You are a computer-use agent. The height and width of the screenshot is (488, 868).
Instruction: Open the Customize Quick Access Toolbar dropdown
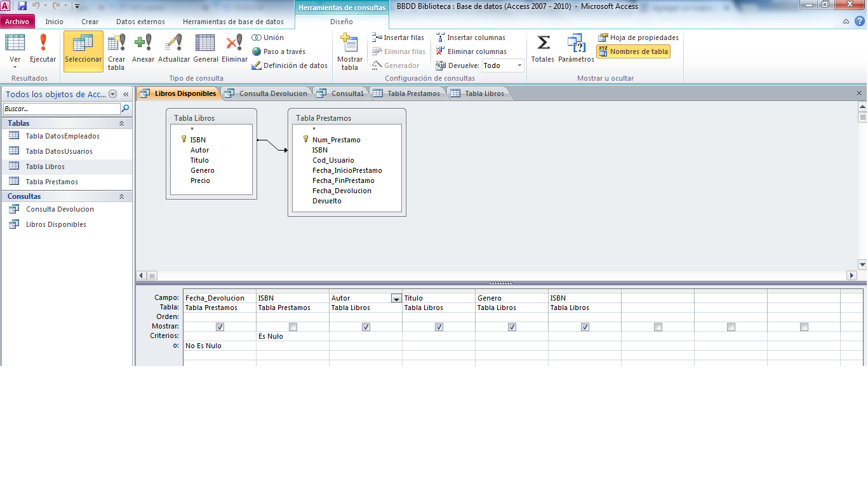tap(77, 6)
